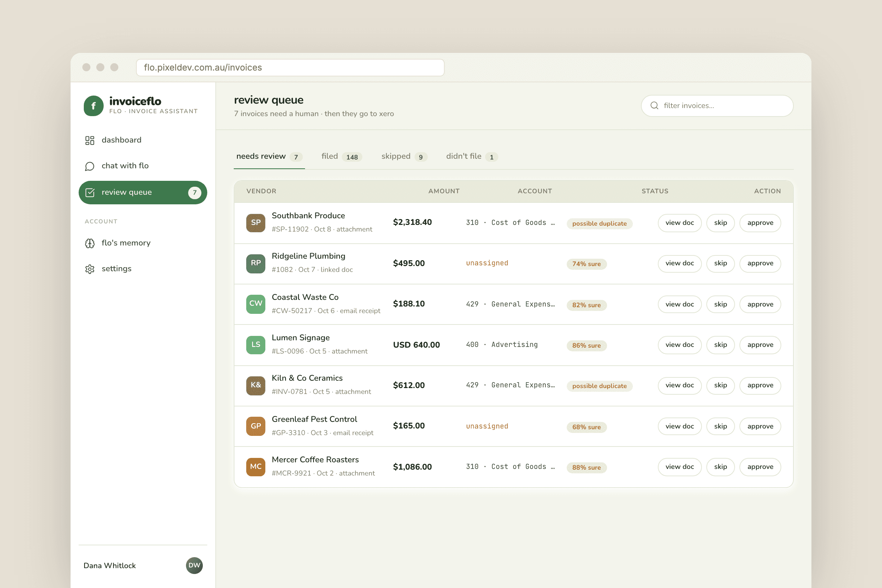Open the skipped tab

coord(404,157)
